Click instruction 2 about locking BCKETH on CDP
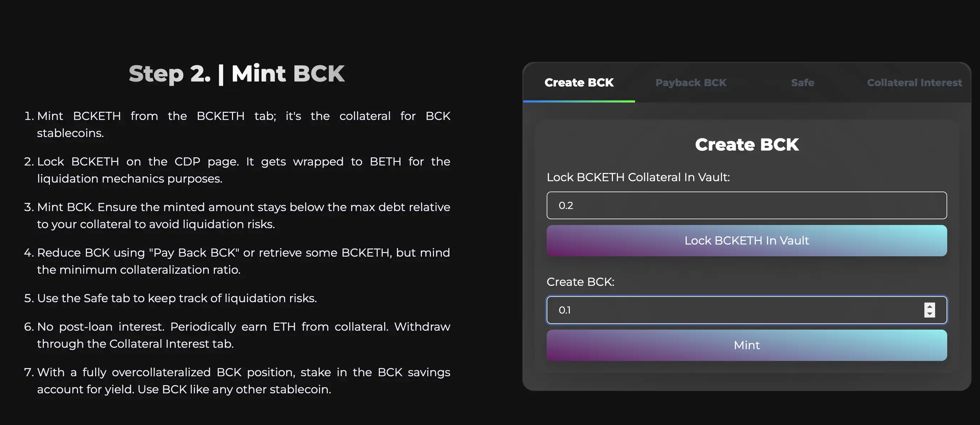 point(237,170)
